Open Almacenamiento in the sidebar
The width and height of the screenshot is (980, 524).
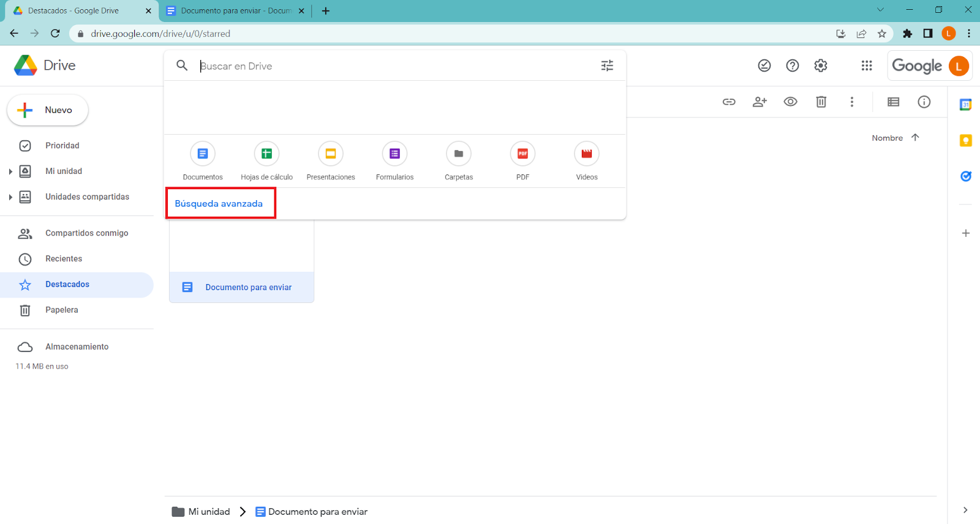pos(77,347)
